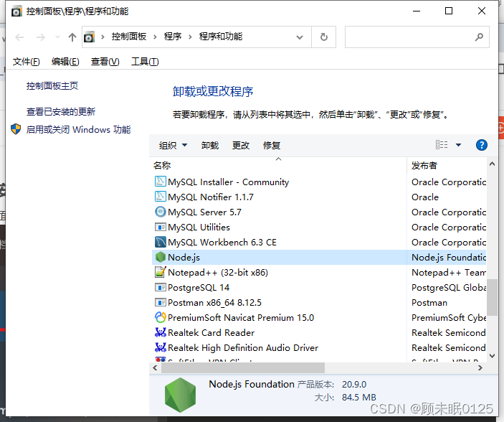Open the 文件(F) menu
The width and height of the screenshot is (504, 422).
tap(26, 62)
